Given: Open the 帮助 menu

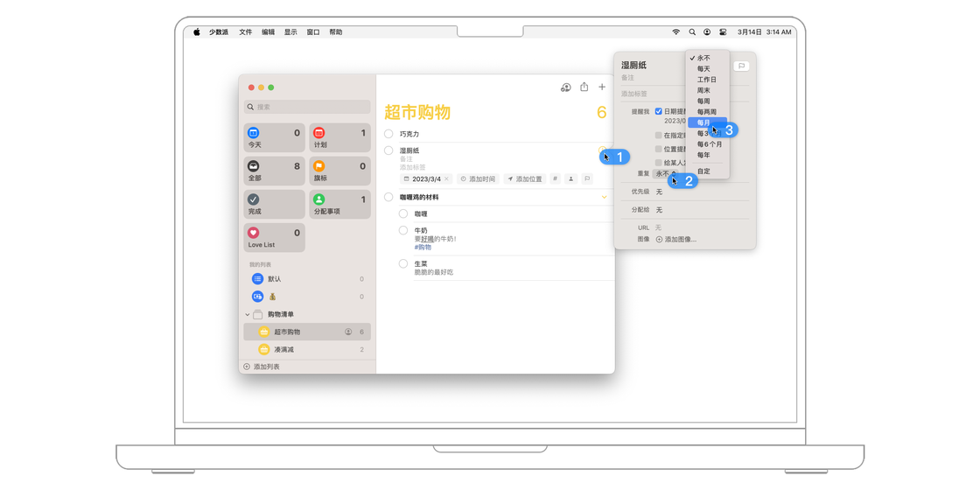Looking at the screenshot, I should pyautogui.click(x=336, y=31).
